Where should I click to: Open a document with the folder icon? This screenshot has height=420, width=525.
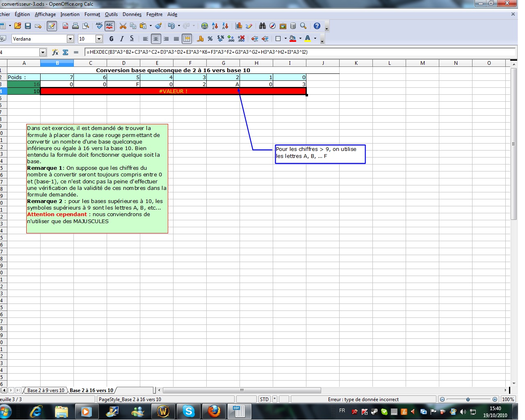tap(18, 26)
